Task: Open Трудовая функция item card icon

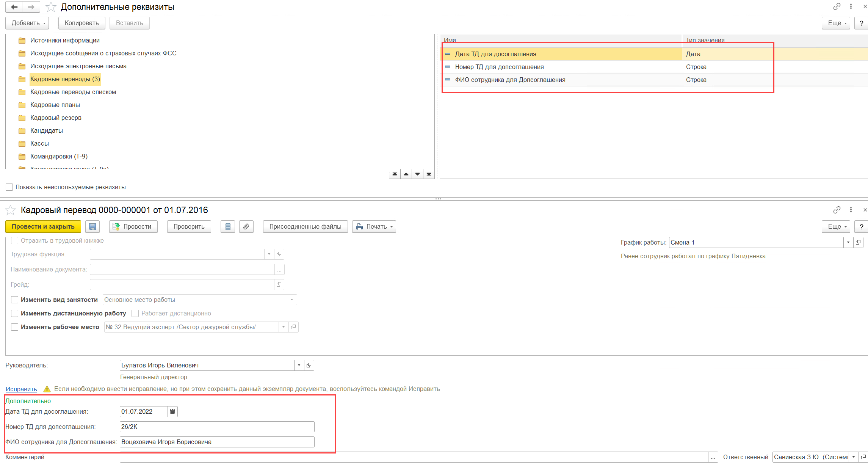Action: [x=279, y=254]
